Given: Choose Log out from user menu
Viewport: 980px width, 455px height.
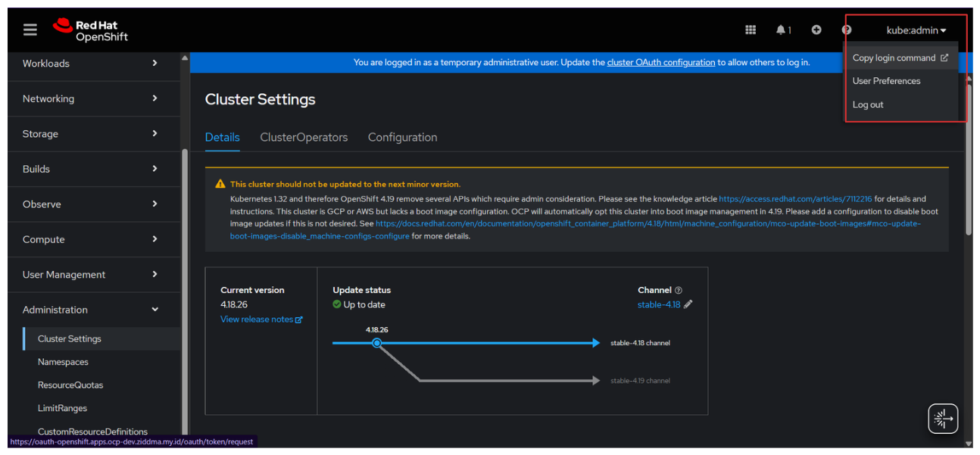Looking at the screenshot, I should tap(868, 104).
